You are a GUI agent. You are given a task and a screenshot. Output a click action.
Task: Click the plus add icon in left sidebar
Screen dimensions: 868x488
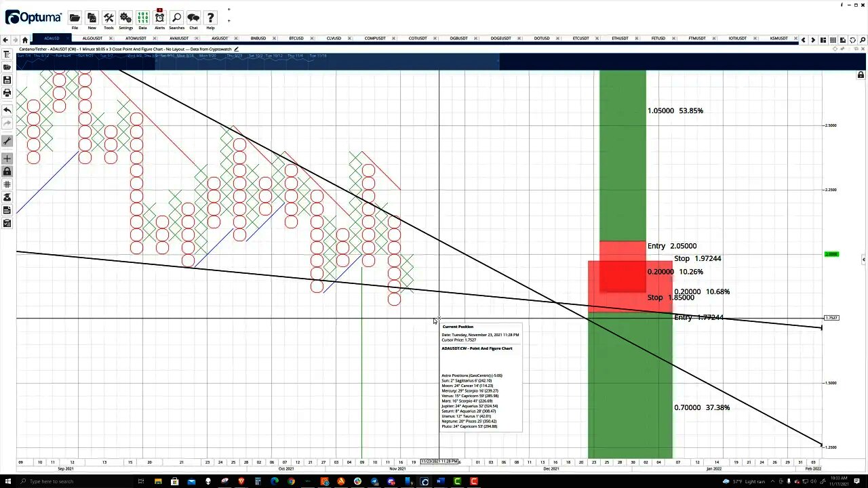click(x=7, y=159)
